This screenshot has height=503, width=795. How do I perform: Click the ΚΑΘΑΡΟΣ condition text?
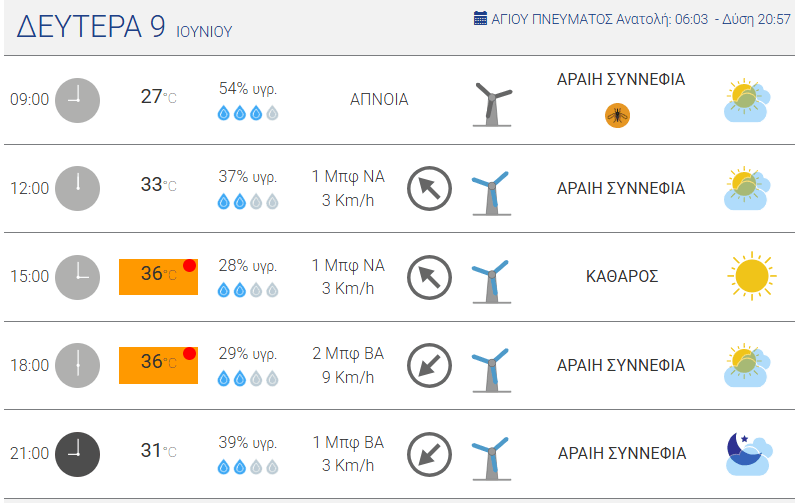pyautogui.click(x=622, y=276)
